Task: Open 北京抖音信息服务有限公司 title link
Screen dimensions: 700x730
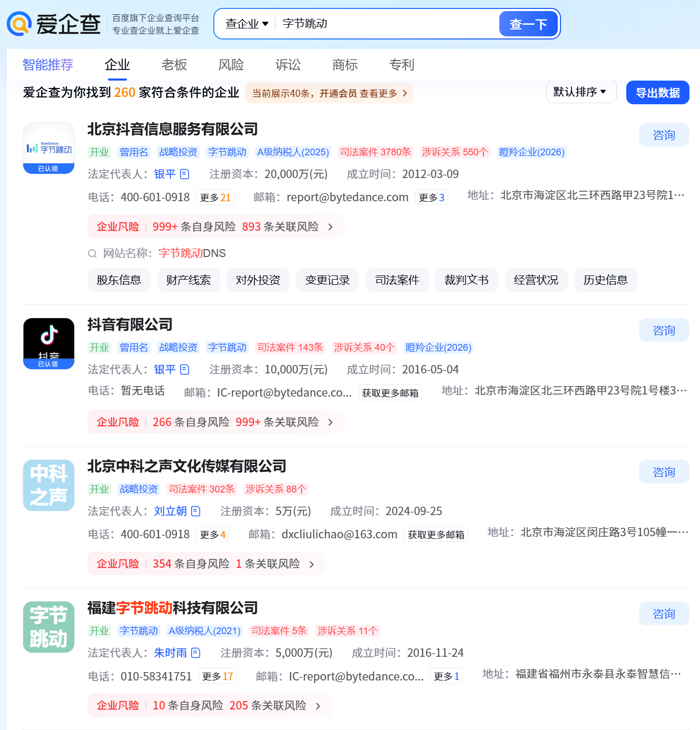Action: [x=173, y=129]
